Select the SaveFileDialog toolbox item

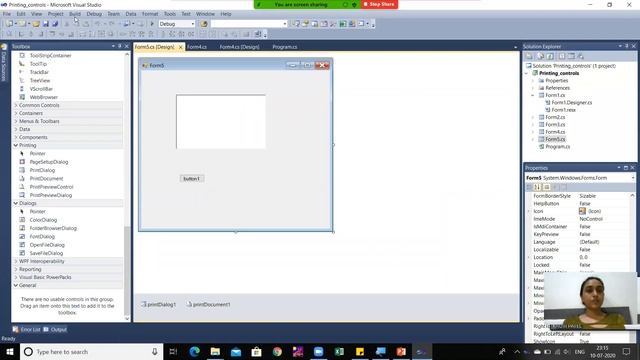pyautogui.click(x=46, y=253)
